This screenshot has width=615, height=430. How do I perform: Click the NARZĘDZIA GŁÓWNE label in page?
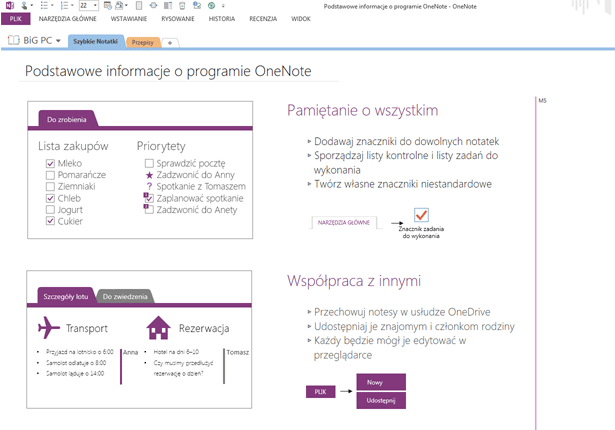point(344,222)
